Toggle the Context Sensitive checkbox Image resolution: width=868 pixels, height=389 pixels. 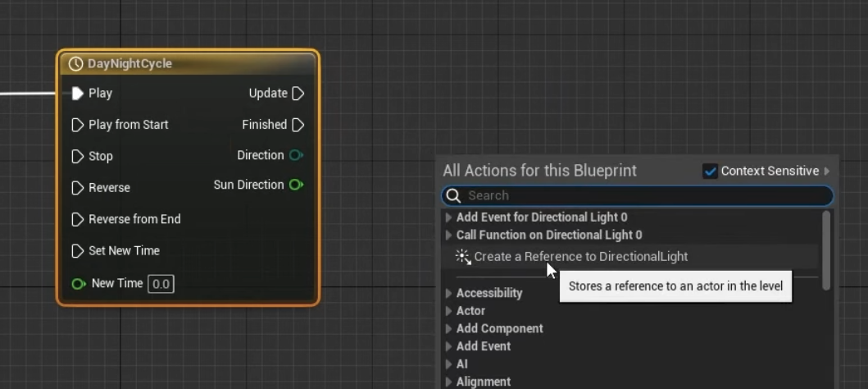click(x=711, y=171)
